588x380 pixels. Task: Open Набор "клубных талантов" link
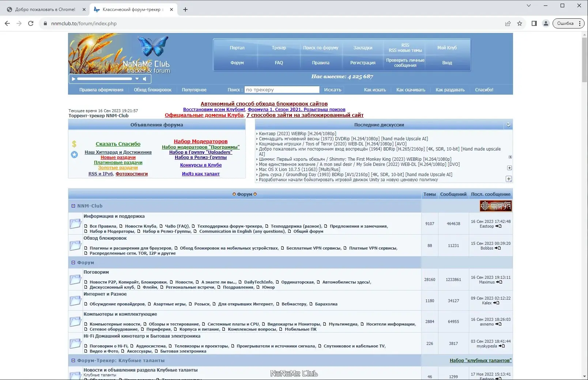480,360
